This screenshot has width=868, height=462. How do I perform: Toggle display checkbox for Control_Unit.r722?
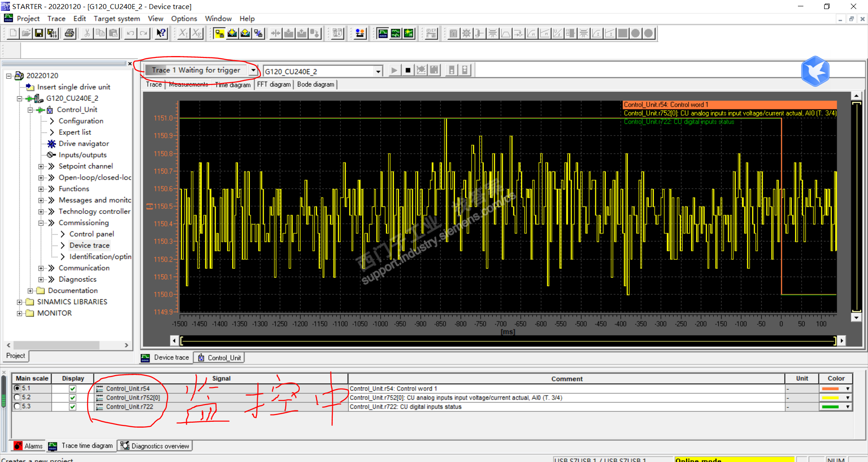pos(72,407)
